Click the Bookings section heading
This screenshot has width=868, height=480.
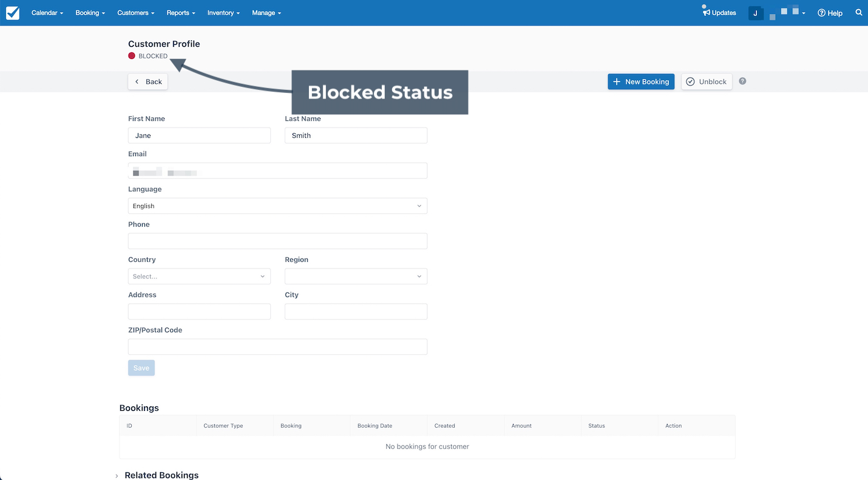click(x=139, y=408)
